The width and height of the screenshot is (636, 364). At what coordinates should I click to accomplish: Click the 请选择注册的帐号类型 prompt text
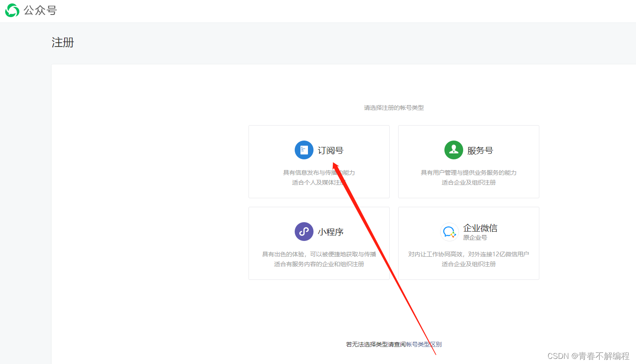click(394, 108)
